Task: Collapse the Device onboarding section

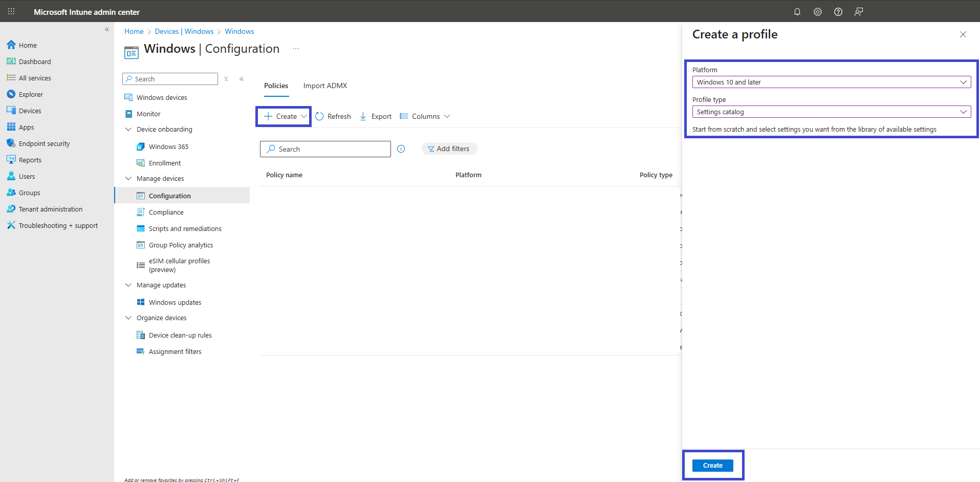Action: [128, 129]
